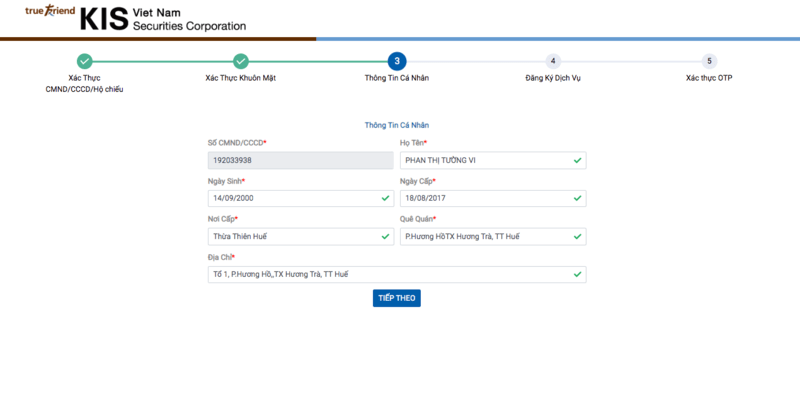800x397 pixels.
Task: Select completed face verification step circle
Action: click(241, 61)
